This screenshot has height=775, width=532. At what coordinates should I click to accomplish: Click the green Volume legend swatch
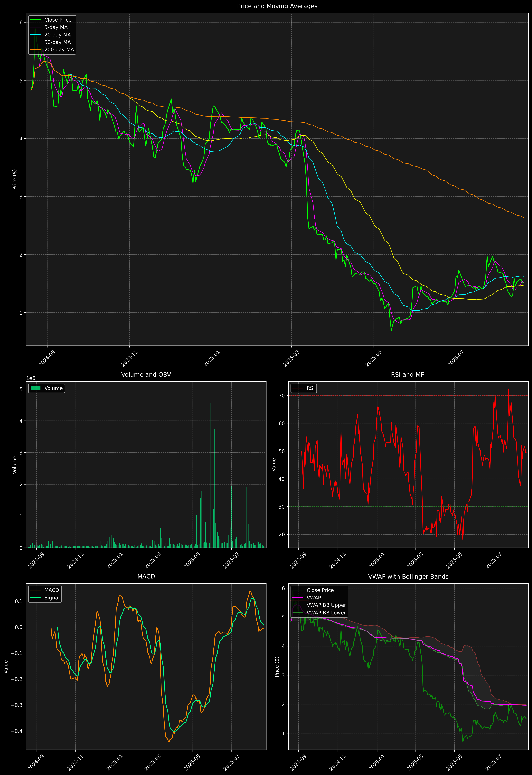pyautogui.click(x=35, y=388)
